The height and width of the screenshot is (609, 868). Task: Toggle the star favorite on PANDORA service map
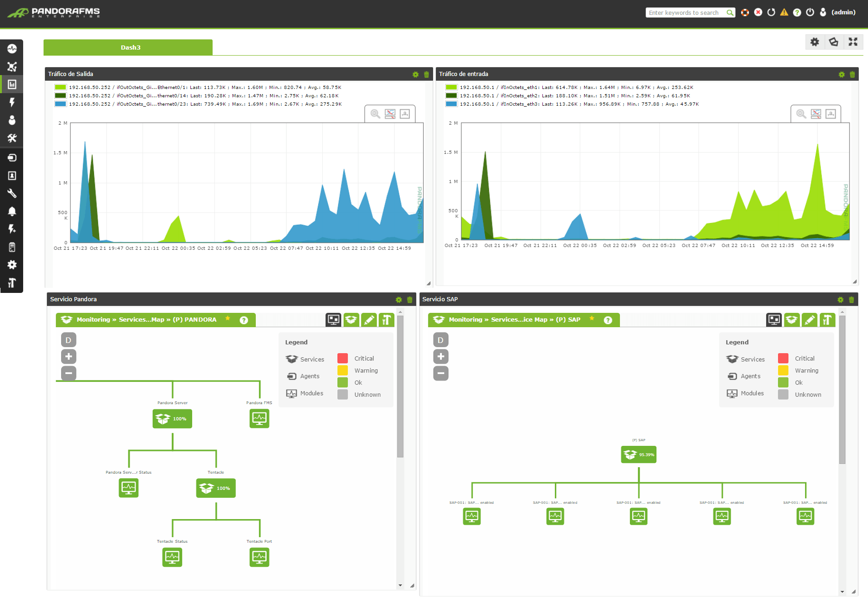(x=227, y=318)
